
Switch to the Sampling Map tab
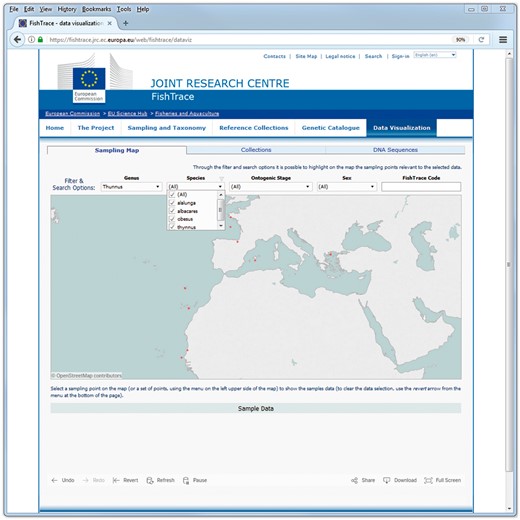(x=117, y=150)
